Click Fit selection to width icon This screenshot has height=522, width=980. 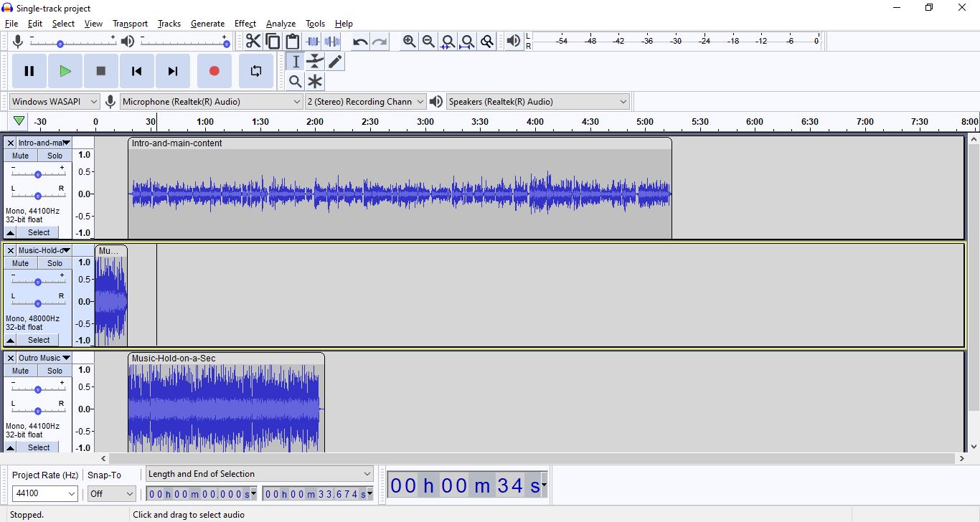pyautogui.click(x=448, y=41)
